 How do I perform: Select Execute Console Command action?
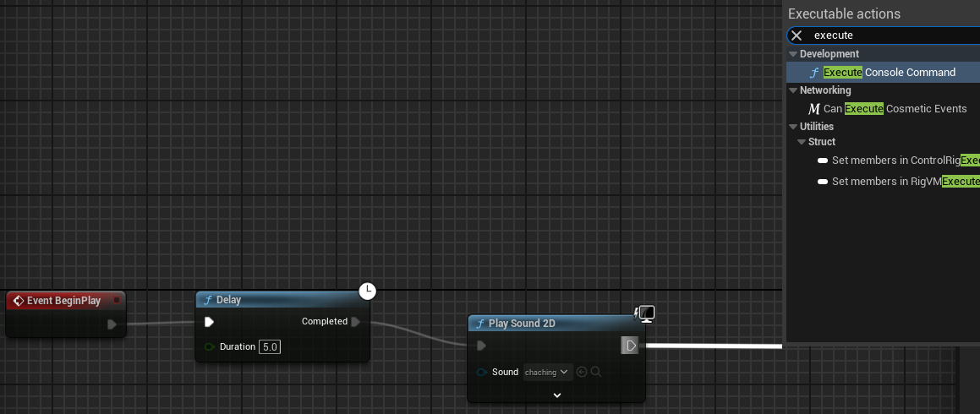[x=889, y=73]
